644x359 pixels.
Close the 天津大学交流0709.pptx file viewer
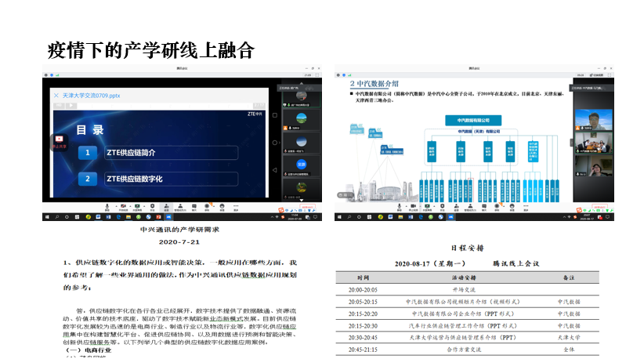tap(56, 95)
